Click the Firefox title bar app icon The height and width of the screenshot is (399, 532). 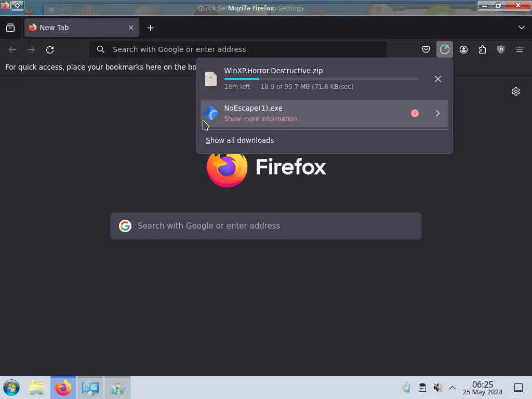pos(5,5)
